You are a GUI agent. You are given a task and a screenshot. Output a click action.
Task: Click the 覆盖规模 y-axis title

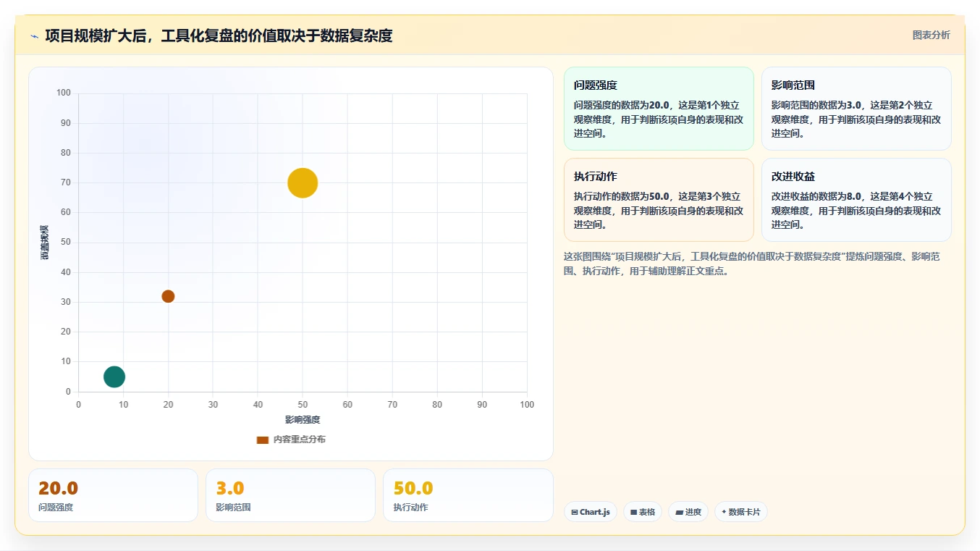tap(44, 243)
